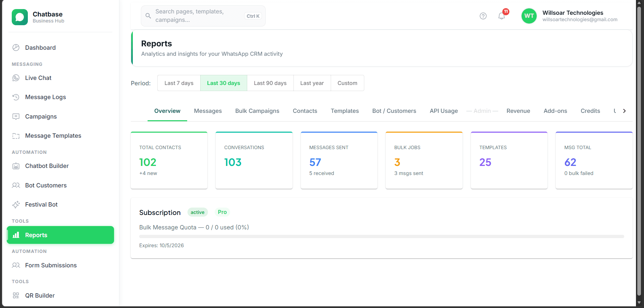This screenshot has width=644, height=308.
Task: Click the Form Submissions icon
Action: 16,265
